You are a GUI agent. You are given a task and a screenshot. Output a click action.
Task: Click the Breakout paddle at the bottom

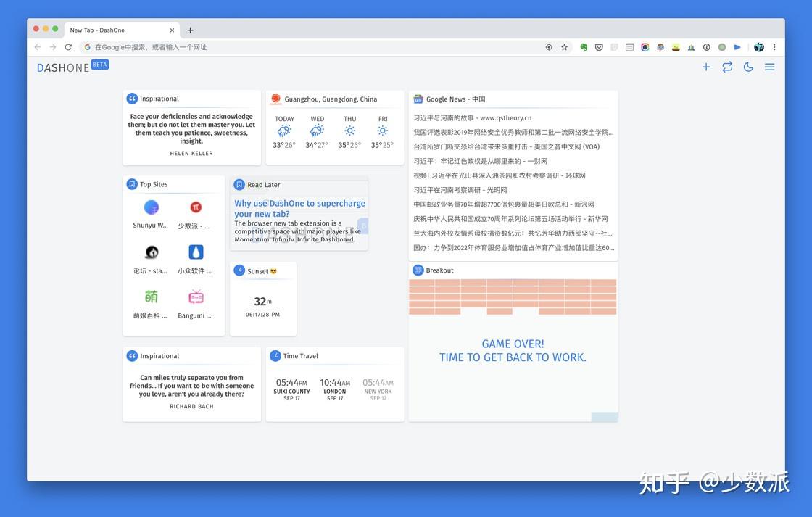point(605,417)
